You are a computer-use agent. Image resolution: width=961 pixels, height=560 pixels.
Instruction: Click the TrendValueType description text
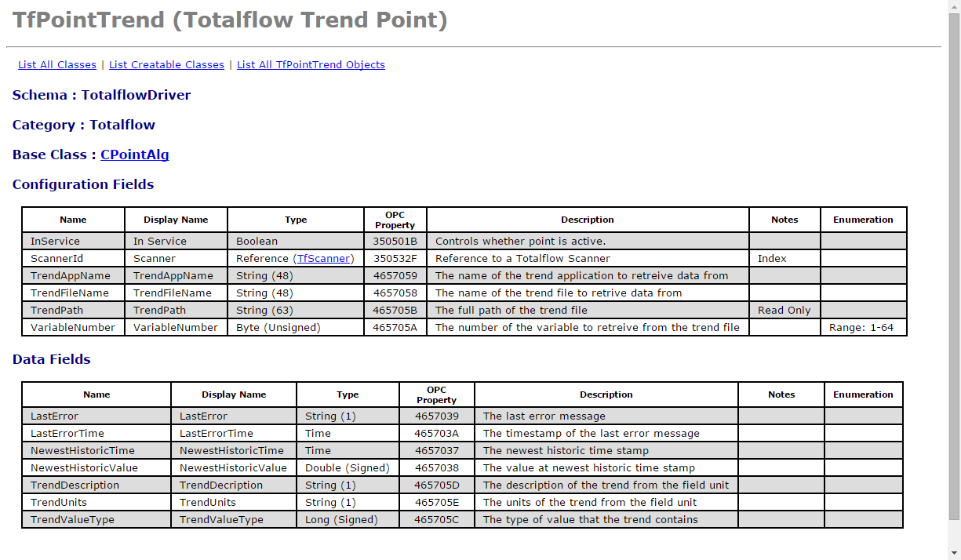pos(590,519)
